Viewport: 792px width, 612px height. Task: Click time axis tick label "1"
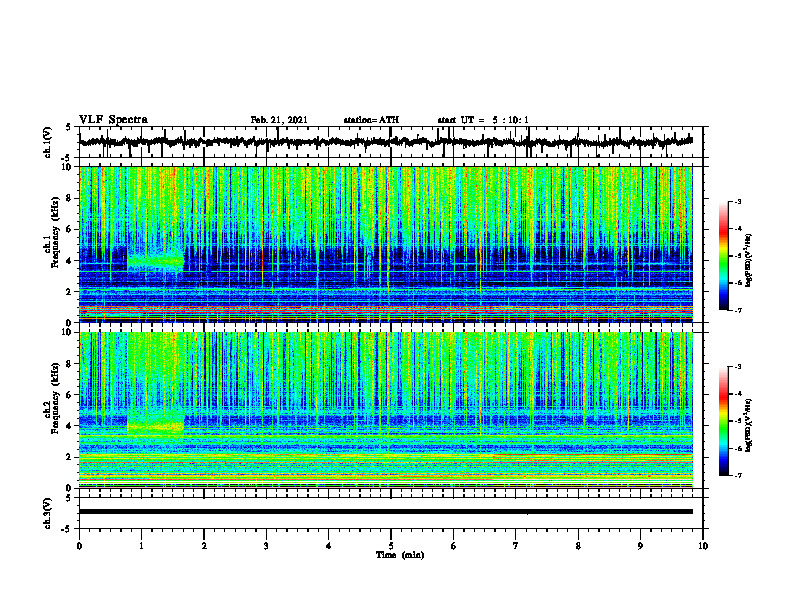click(141, 546)
